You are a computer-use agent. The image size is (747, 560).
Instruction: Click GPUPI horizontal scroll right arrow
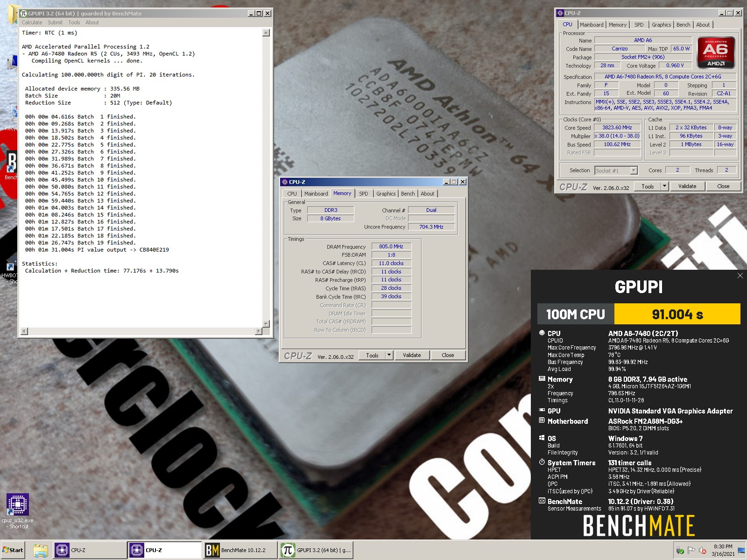[x=259, y=331]
